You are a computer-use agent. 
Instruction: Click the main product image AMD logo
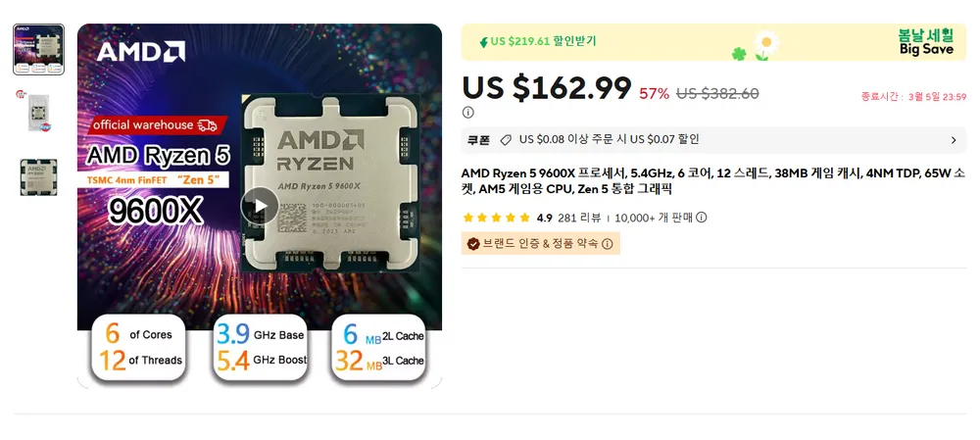pyautogui.click(x=141, y=52)
